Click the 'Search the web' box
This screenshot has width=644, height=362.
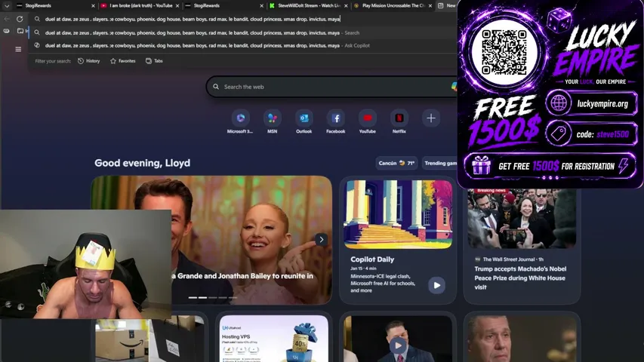coord(333,87)
